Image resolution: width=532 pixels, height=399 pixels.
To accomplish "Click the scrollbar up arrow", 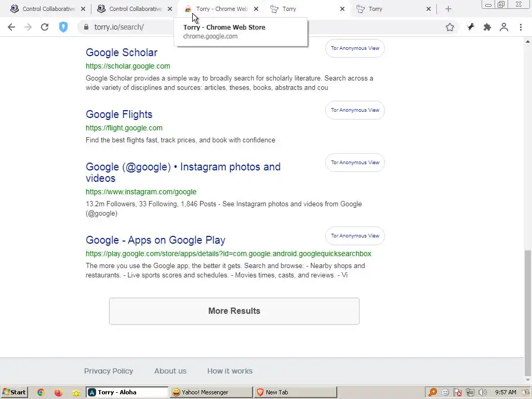I will (528, 42).
